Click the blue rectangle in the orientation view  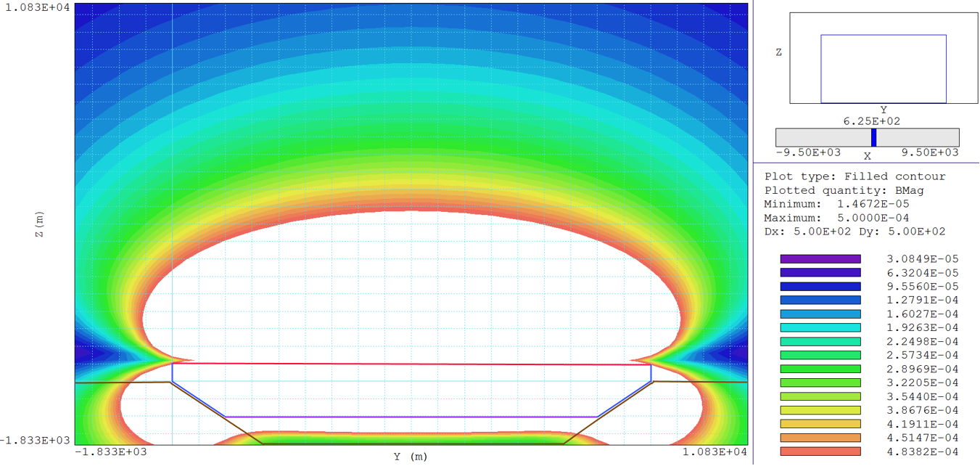884,69
